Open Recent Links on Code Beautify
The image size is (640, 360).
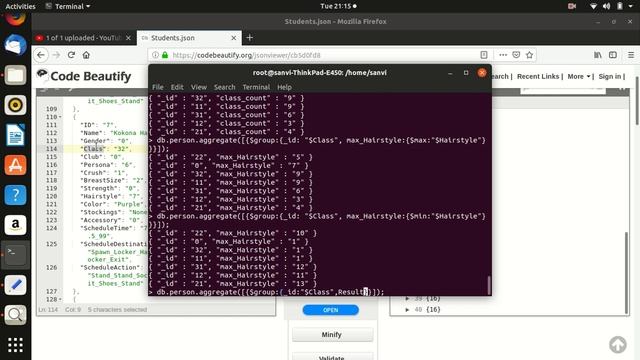pos(538,76)
